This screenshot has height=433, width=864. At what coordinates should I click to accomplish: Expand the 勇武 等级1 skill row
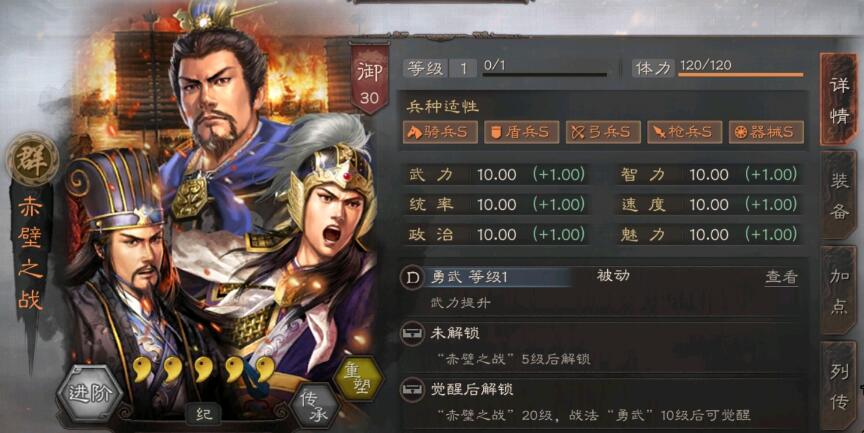pos(602,290)
